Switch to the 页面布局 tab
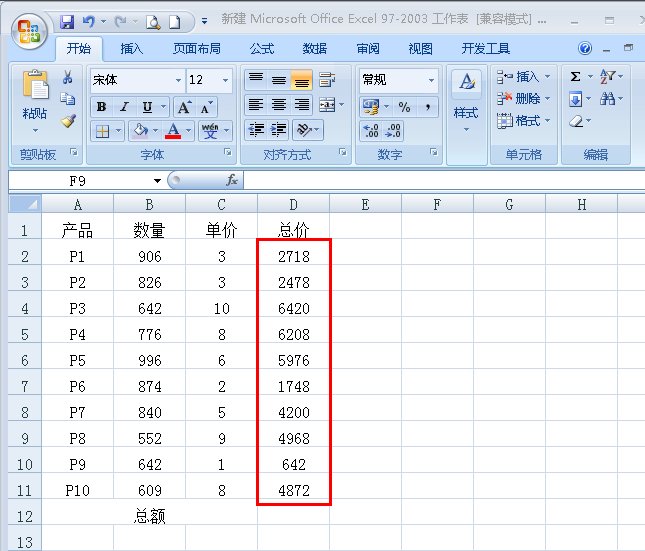This screenshot has width=645, height=551. click(x=197, y=49)
